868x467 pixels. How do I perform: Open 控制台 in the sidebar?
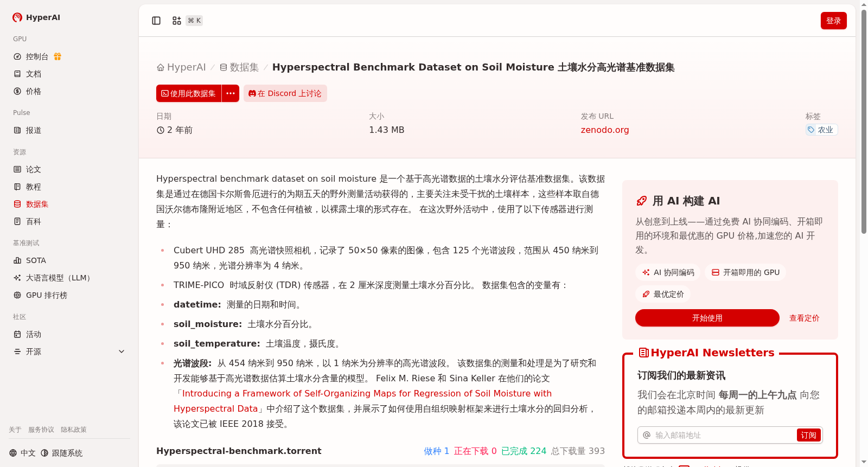tap(69, 56)
